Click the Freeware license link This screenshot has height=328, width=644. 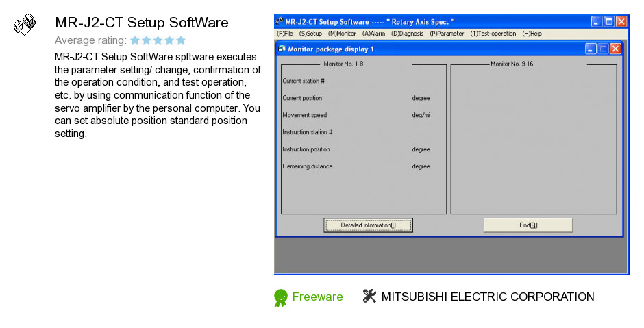click(x=317, y=297)
